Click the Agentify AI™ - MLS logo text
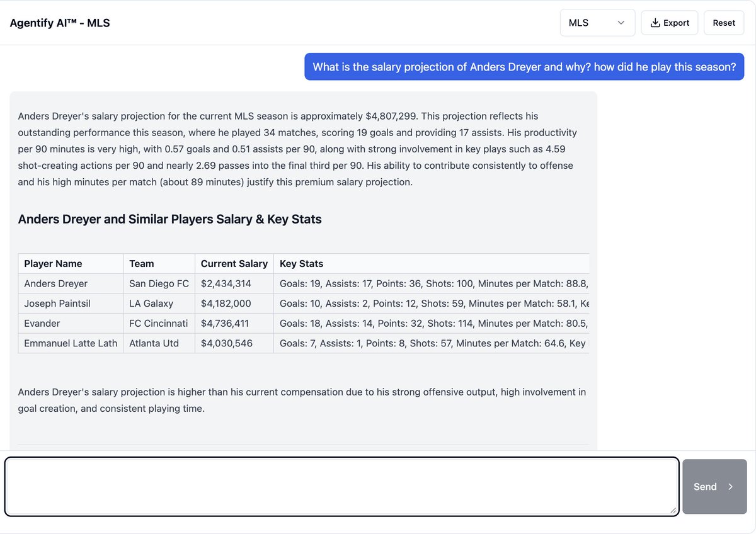The image size is (756, 534). pos(60,22)
